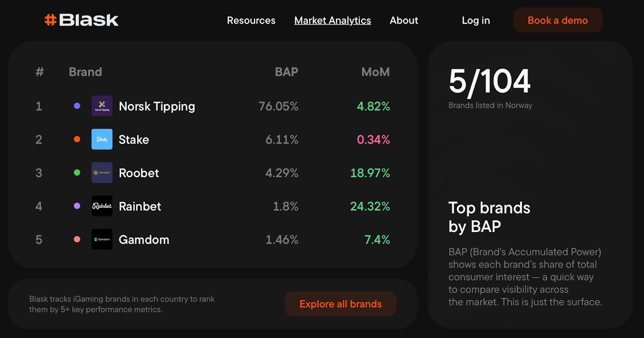Click Explore all brands button

[341, 304]
